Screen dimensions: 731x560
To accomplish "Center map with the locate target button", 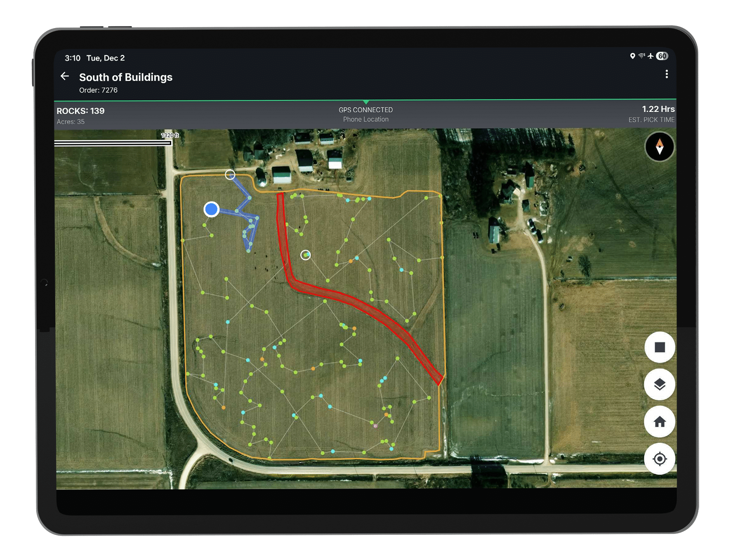I will tap(659, 458).
